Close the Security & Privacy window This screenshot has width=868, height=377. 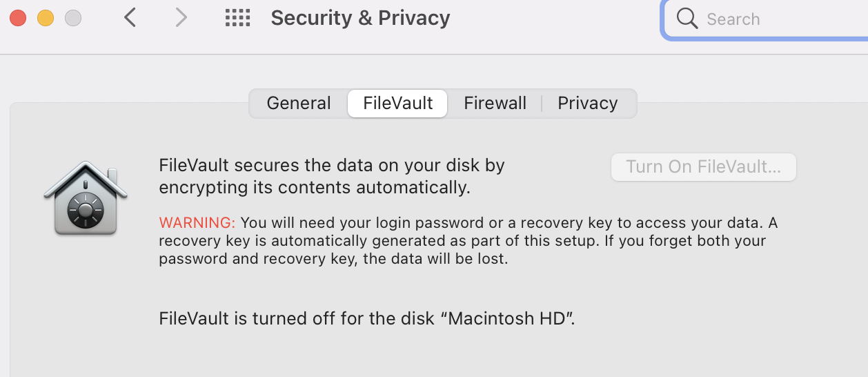[x=18, y=18]
